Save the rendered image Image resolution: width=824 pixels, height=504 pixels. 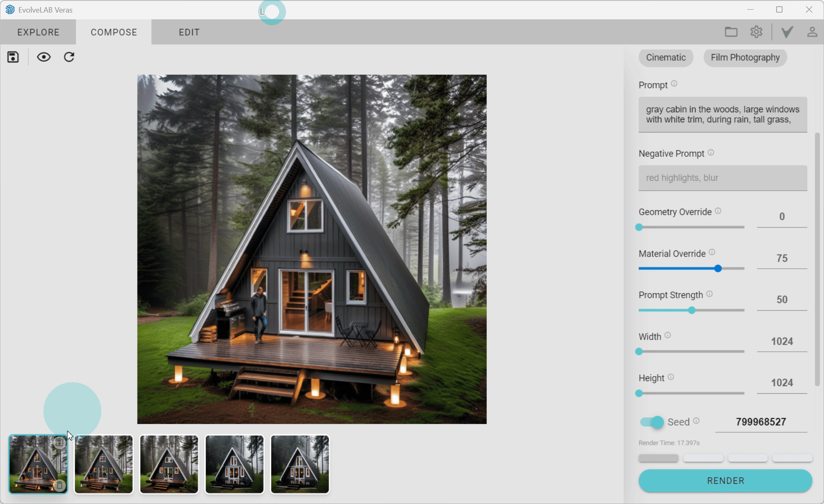coord(13,57)
